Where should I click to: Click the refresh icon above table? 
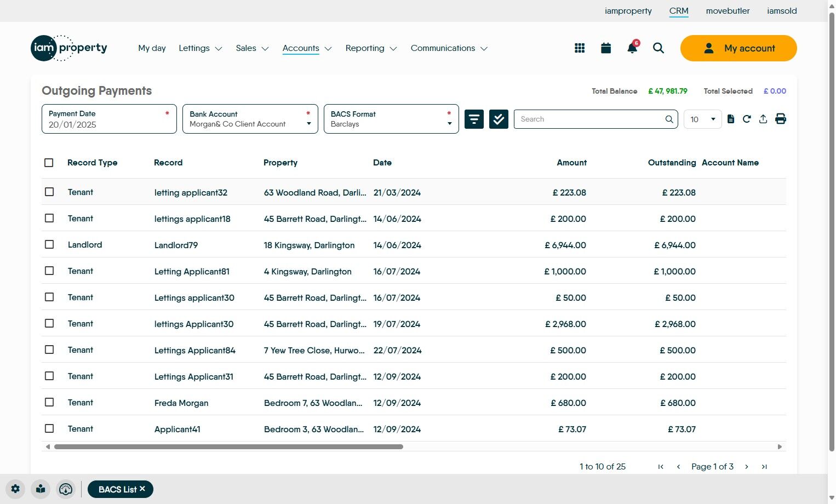(x=747, y=119)
